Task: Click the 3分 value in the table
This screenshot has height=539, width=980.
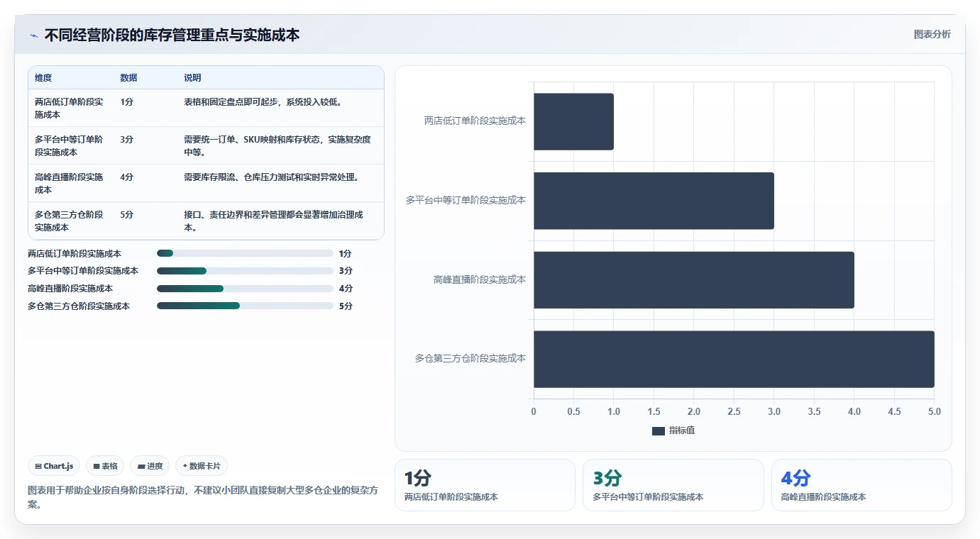Action: [126, 140]
